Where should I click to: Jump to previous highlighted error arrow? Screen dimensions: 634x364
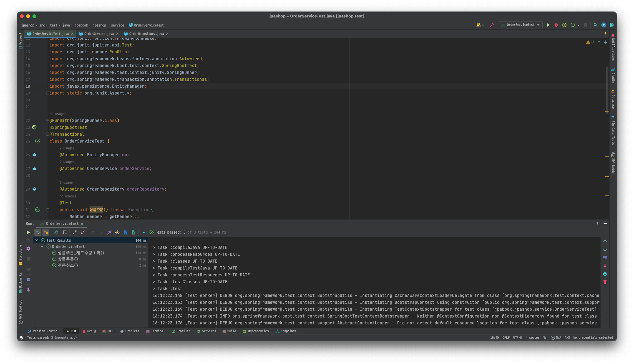599,42
